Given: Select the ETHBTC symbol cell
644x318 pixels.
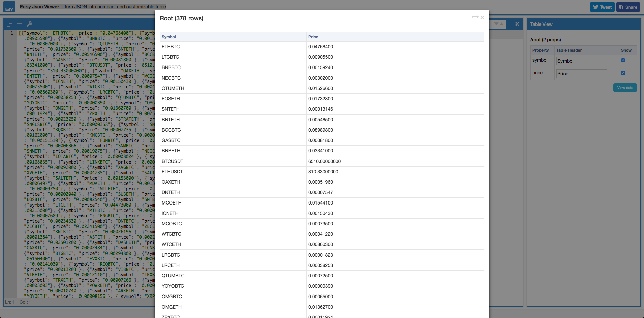Looking at the screenshot, I should (233, 47).
